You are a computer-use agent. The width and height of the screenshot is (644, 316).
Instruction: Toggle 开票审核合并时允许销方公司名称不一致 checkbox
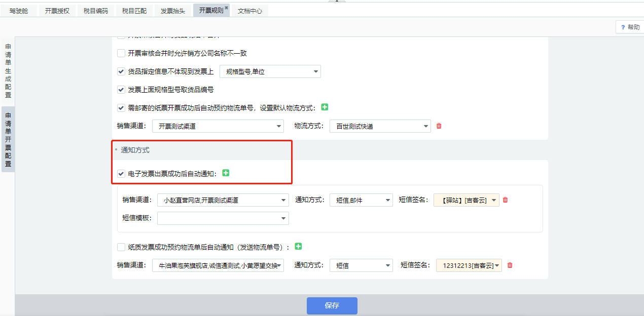pos(121,53)
